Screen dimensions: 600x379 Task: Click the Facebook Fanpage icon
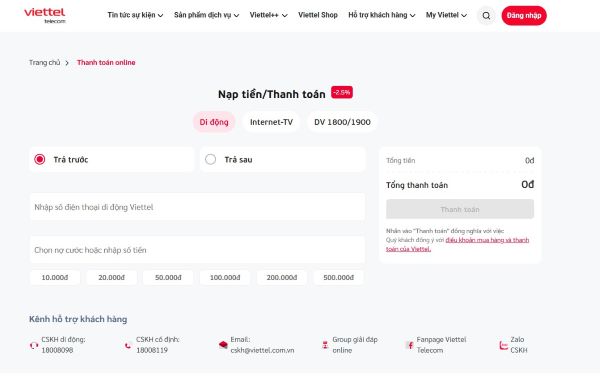409,345
